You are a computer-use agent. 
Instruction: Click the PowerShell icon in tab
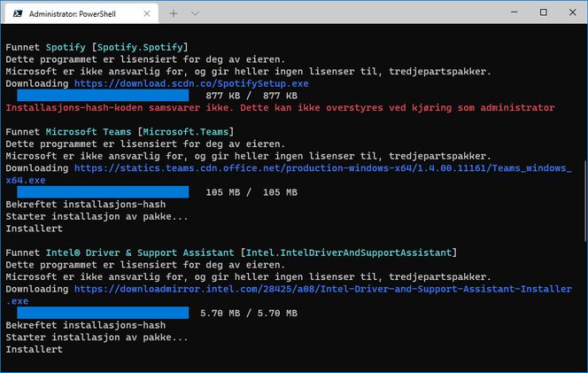pos(17,14)
